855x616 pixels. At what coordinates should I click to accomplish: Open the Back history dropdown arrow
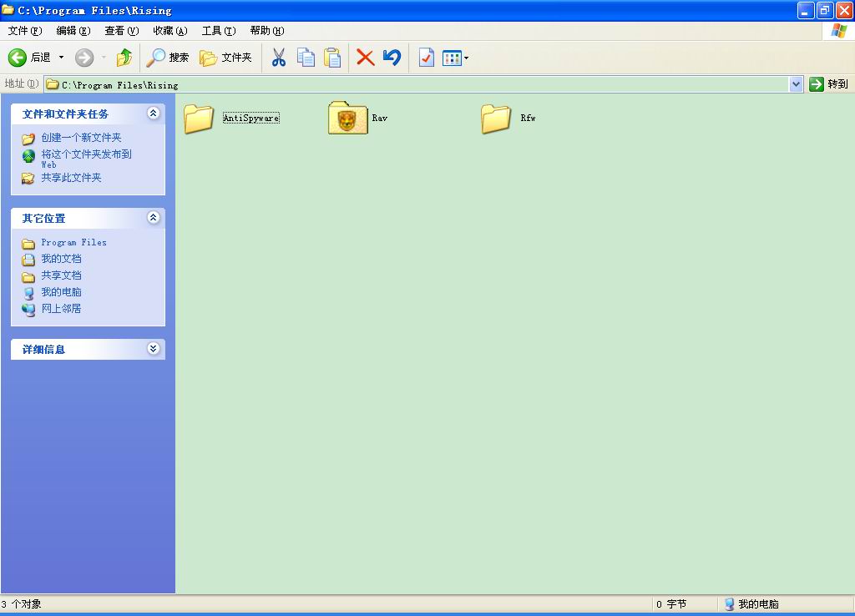tap(61, 58)
